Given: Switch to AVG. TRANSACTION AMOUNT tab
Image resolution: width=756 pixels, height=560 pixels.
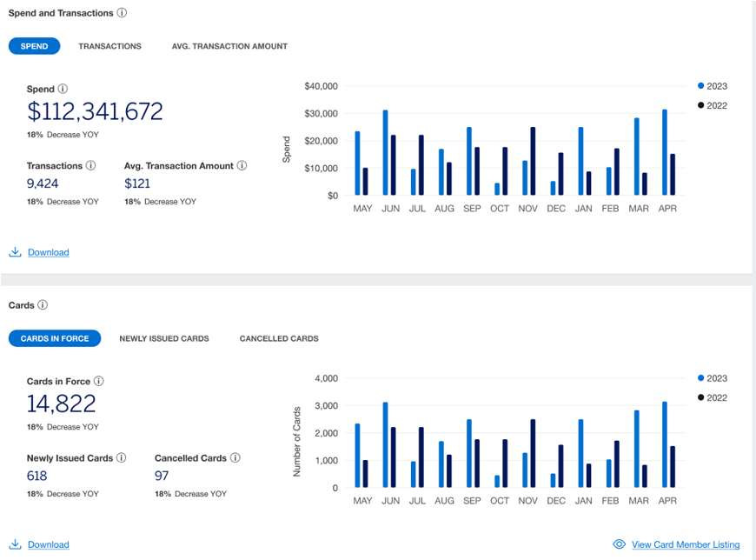Looking at the screenshot, I should point(229,46).
